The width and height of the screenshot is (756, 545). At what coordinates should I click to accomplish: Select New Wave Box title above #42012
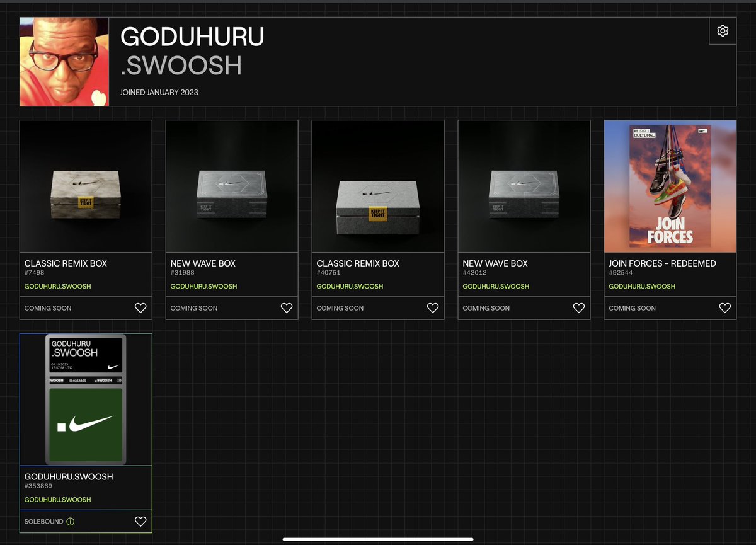tap(496, 263)
